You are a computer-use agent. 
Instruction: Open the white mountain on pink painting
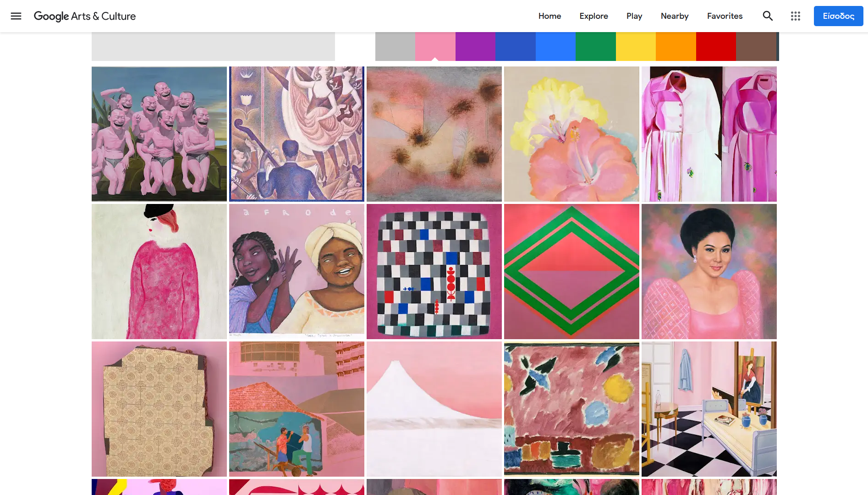[434, 409]
